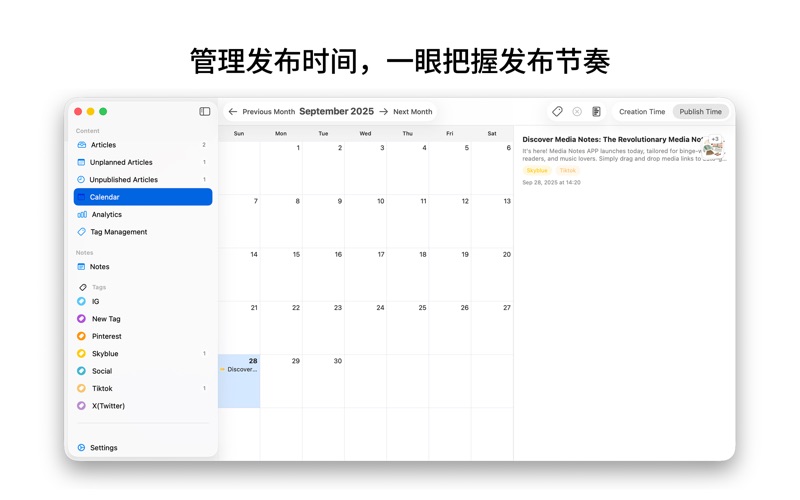Open the Calendar section
Image resolution: width=800 pixels, height=500 pixels.
coord(143,197)
